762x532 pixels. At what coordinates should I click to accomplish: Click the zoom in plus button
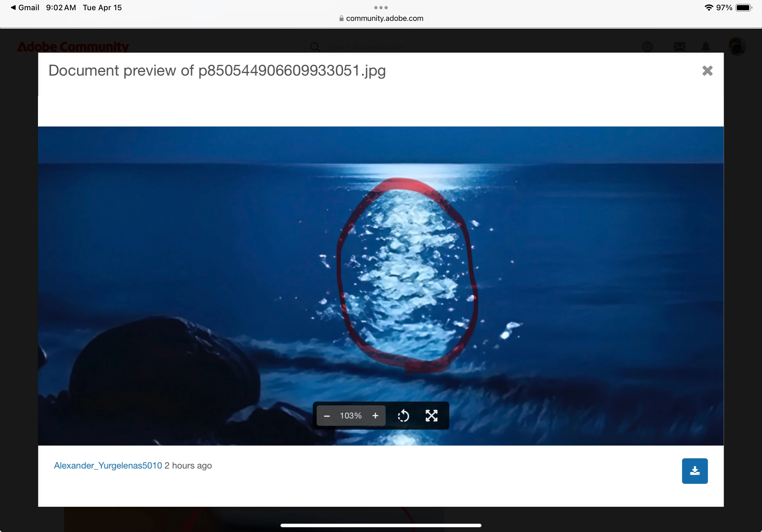click(x=375, y=416)
